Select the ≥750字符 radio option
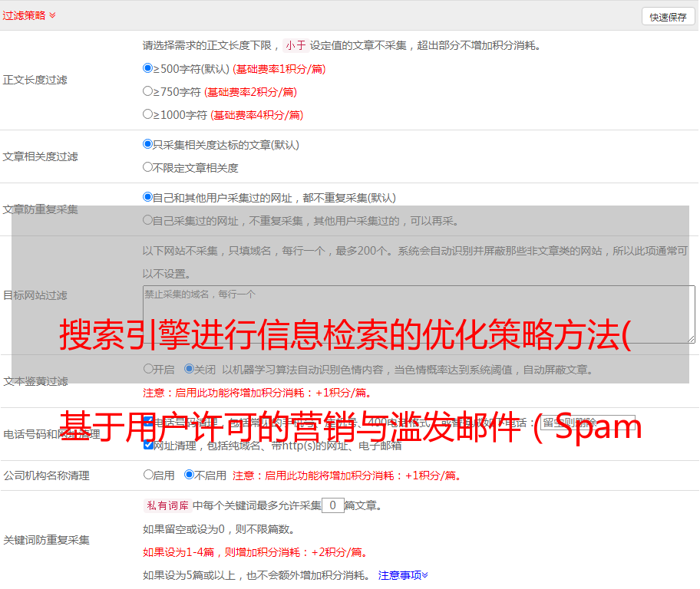 tap(147, 91)
